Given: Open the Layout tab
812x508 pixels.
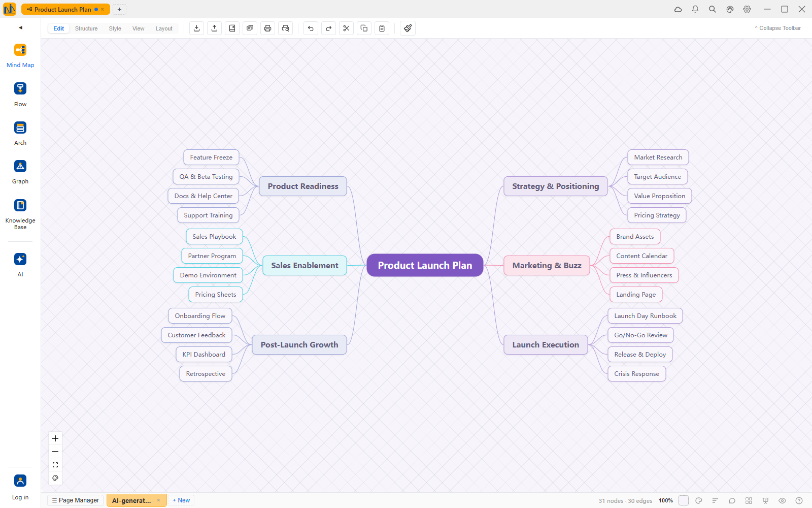Looking at the screenshot, I should [x=164, y=28].
